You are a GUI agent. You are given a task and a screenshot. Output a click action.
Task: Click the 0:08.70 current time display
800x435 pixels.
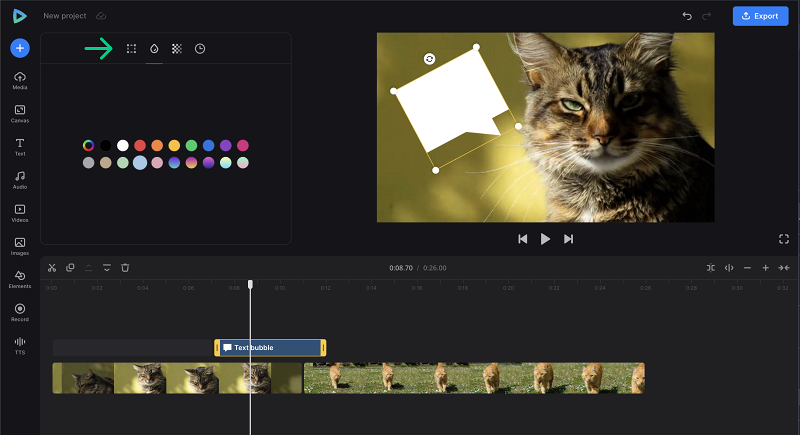coord(401,268)
